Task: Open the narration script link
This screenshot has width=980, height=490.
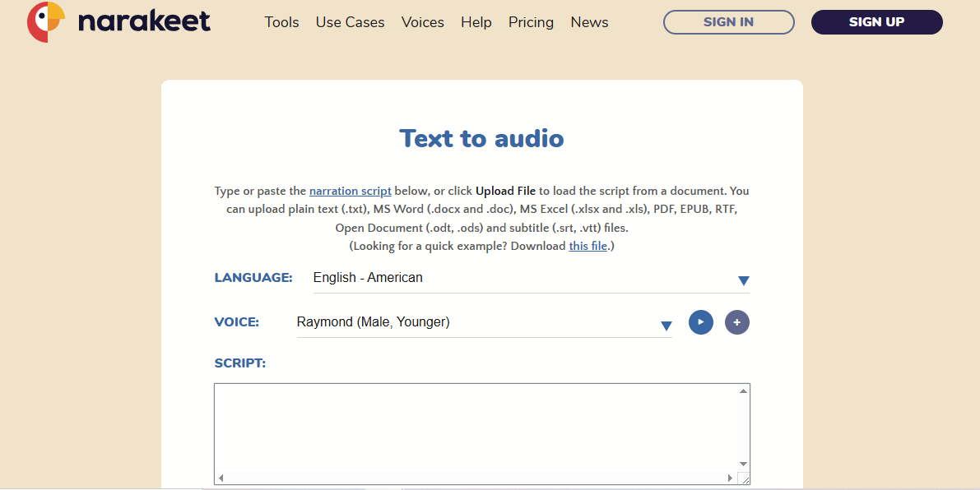Action: (350, 191)
